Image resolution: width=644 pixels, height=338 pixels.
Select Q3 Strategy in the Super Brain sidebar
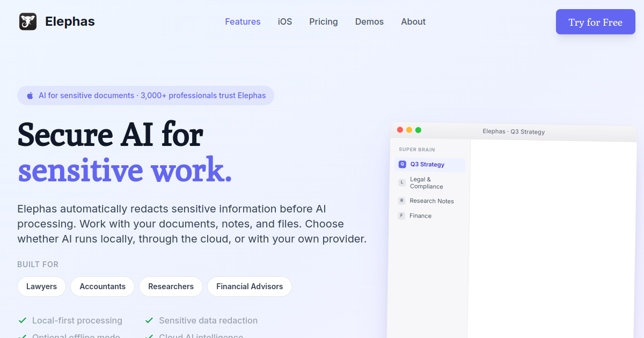430,165
